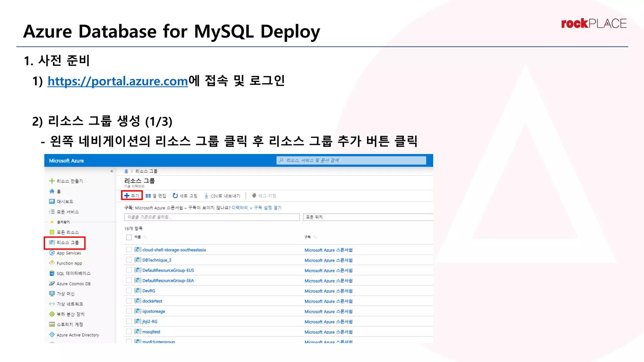This screenshot has width=644, height=362.
Task: Check the mssqltest row checkbox
Action: (129, 332)
